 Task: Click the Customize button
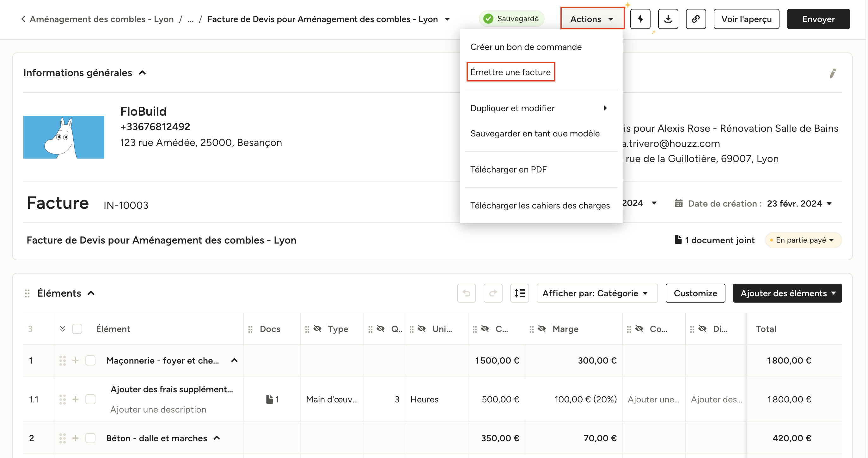pos(695,293)
